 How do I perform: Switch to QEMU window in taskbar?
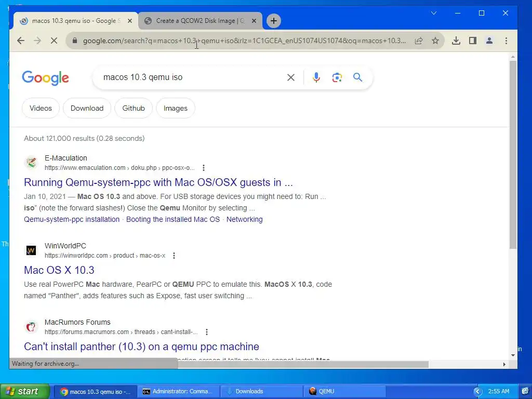click(x=345, y=392)
